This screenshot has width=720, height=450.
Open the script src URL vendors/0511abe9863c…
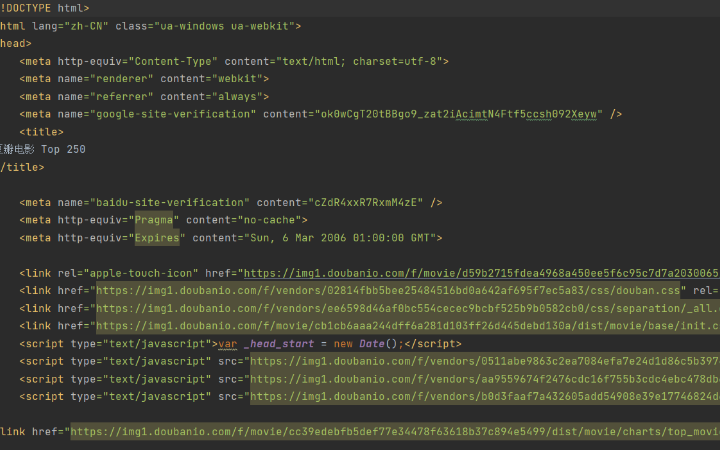[x=485, y=361]
